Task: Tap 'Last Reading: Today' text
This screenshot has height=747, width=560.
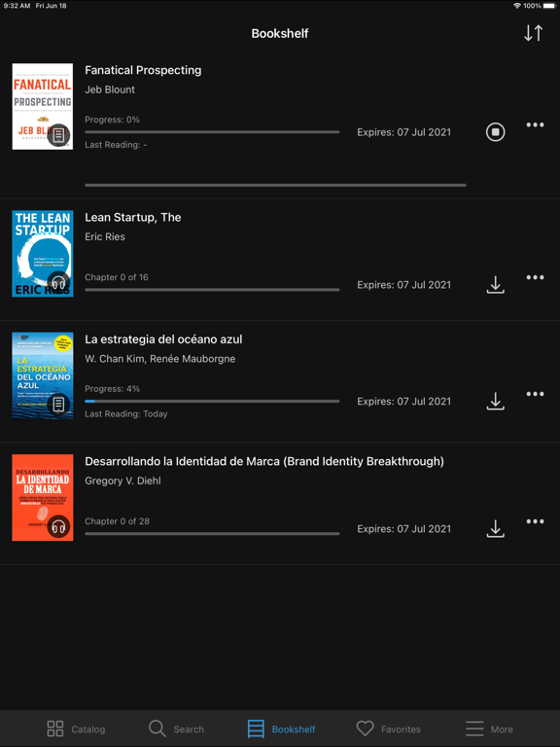Action: pos(126,414)
